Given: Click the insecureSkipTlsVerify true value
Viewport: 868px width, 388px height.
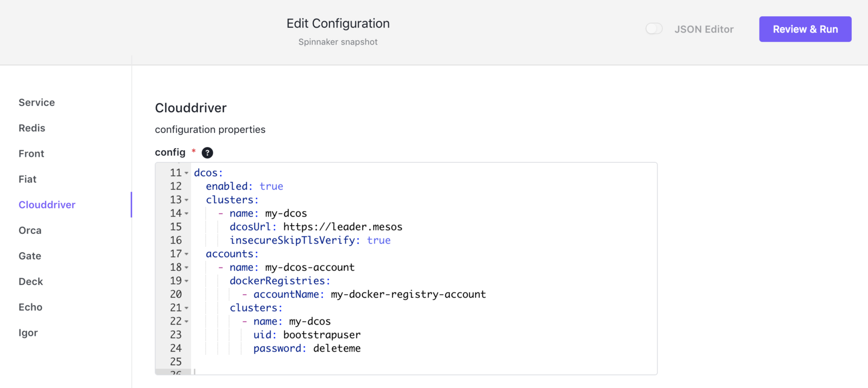Looking at the screenshot, I should point(379,240).
